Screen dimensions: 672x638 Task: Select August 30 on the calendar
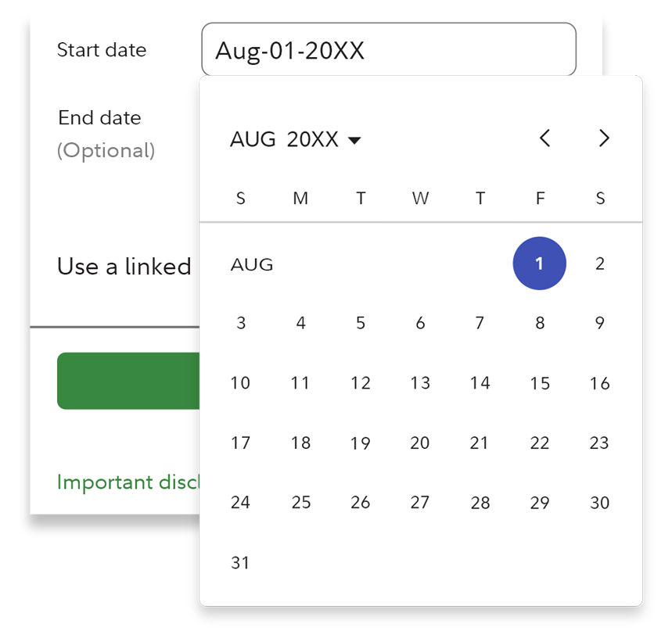point(599,503)
